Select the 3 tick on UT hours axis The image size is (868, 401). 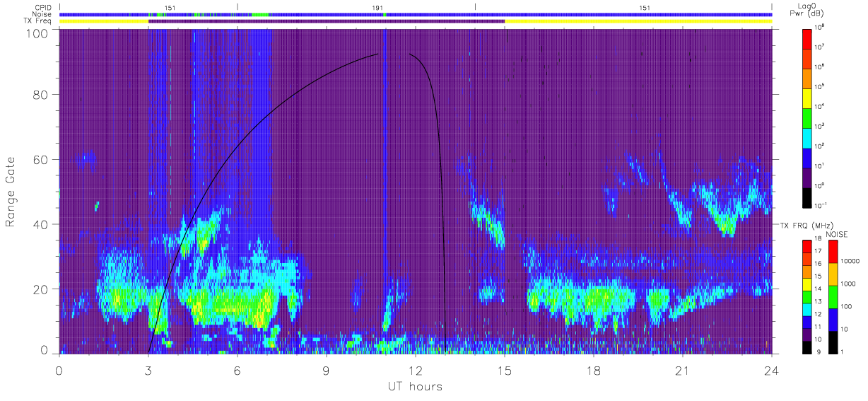tap(148, 370)
